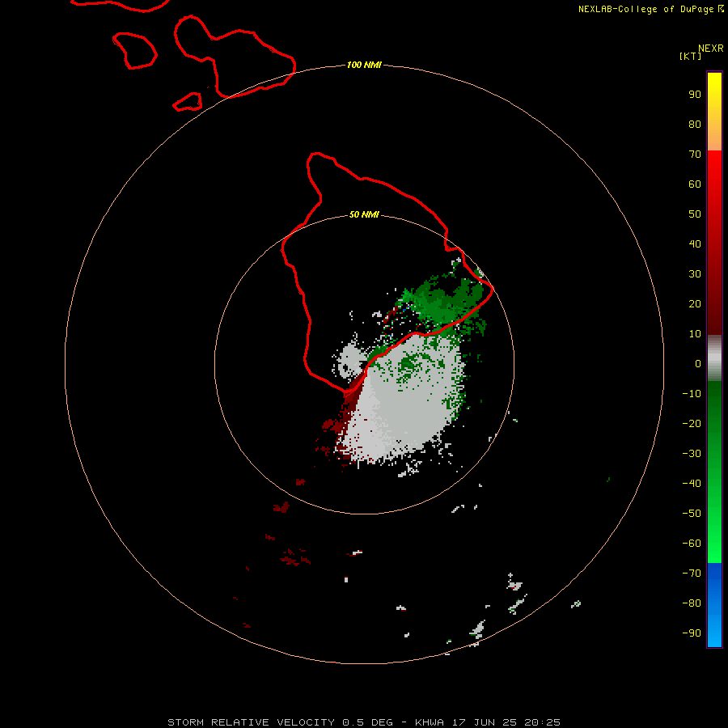This screenshot has height=728, width=728.
Task: Click the 50 NMI range ring label
Action: (364, 214)
